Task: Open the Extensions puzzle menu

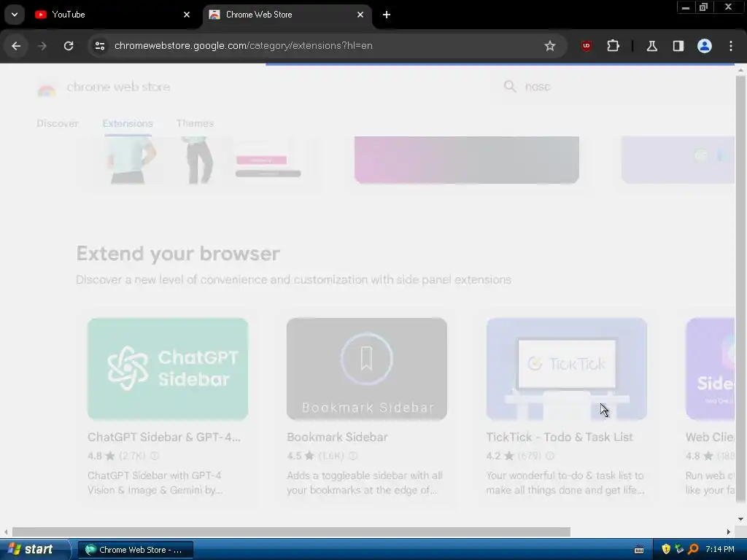Action: [x=613, y=46]
